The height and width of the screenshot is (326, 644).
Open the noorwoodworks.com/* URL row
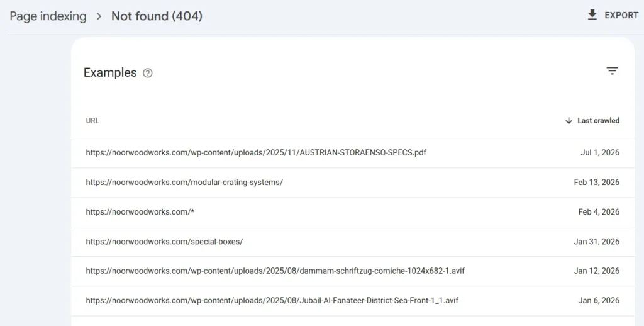click(x=352, y=211)
